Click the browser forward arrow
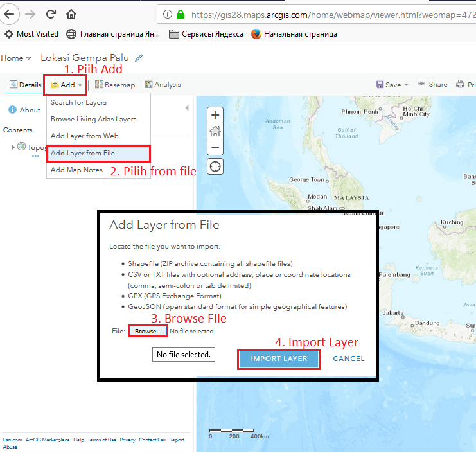The width and height of the screenshot is (476, 453). (30, 14)
